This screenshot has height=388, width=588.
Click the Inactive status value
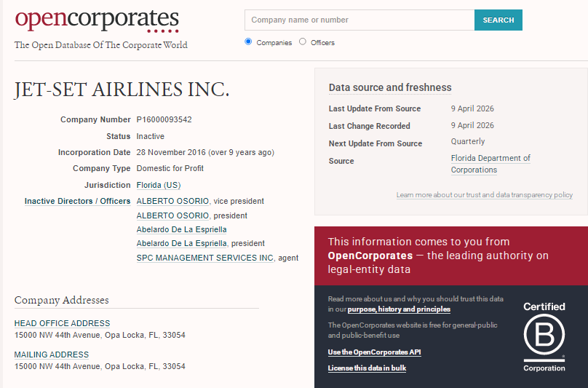[x=151, y=136]
